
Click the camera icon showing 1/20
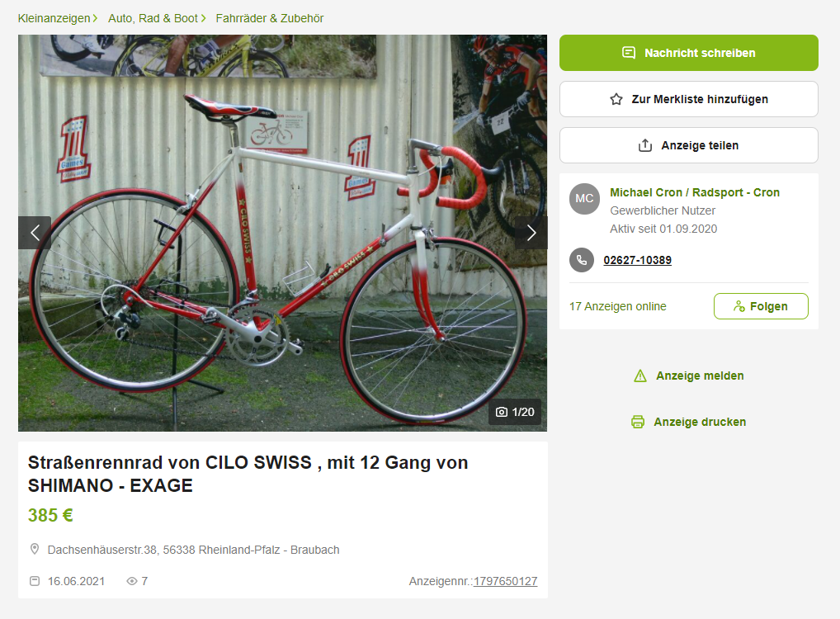point(502,412)
